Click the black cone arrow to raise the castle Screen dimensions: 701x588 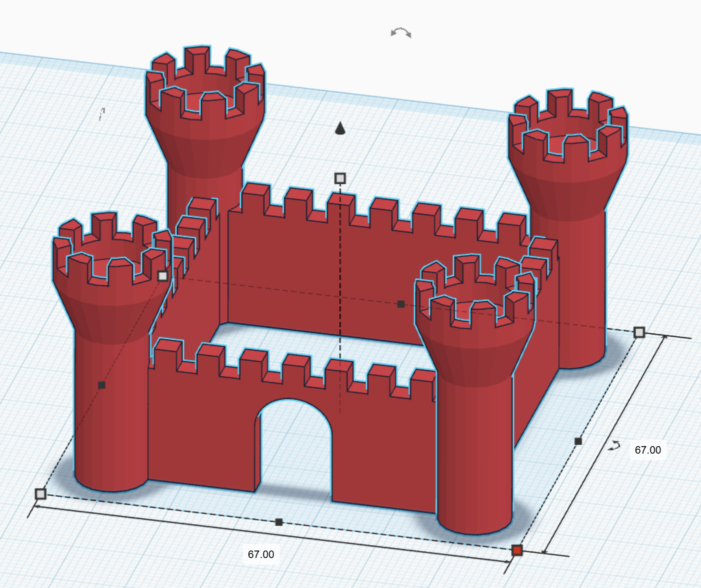click(x=340, y=128)
